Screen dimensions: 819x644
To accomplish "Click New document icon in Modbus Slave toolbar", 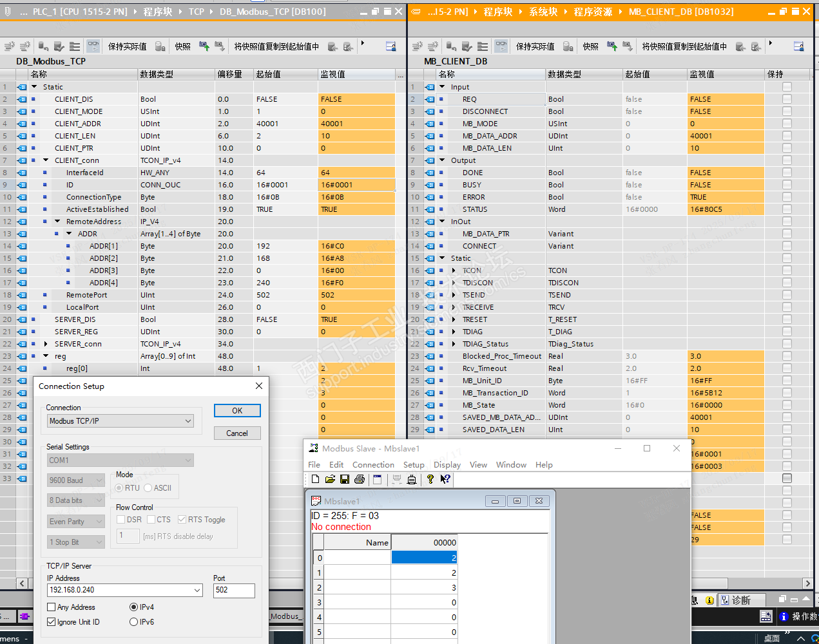I will pos(315,479).
